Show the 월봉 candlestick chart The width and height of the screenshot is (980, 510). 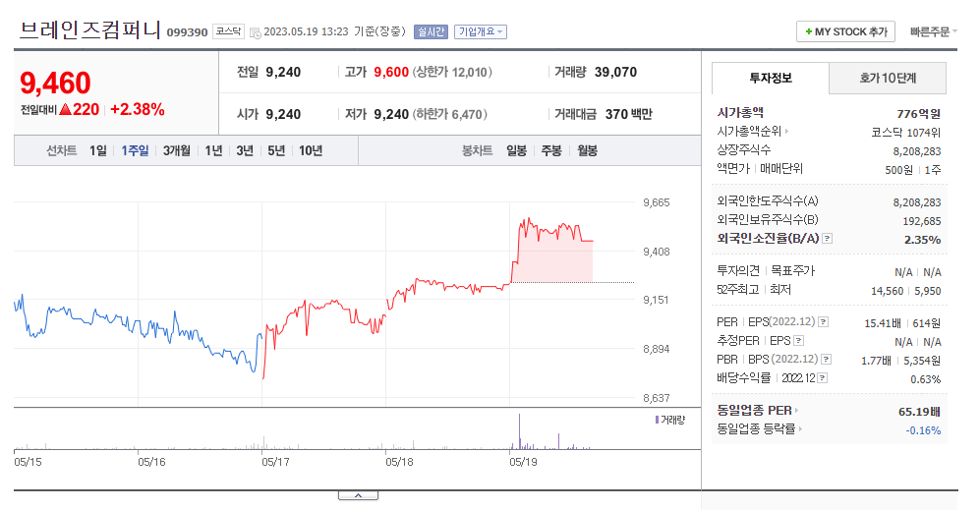[x=588, y=150]
